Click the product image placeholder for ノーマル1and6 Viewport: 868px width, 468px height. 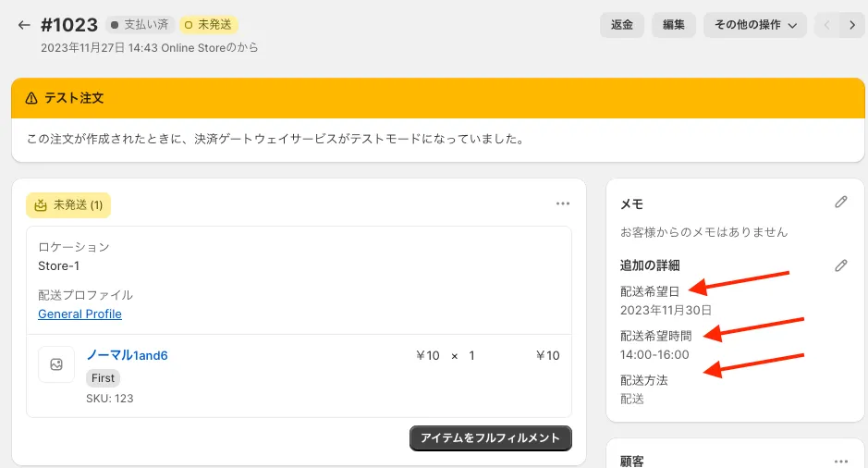(56, 364)
